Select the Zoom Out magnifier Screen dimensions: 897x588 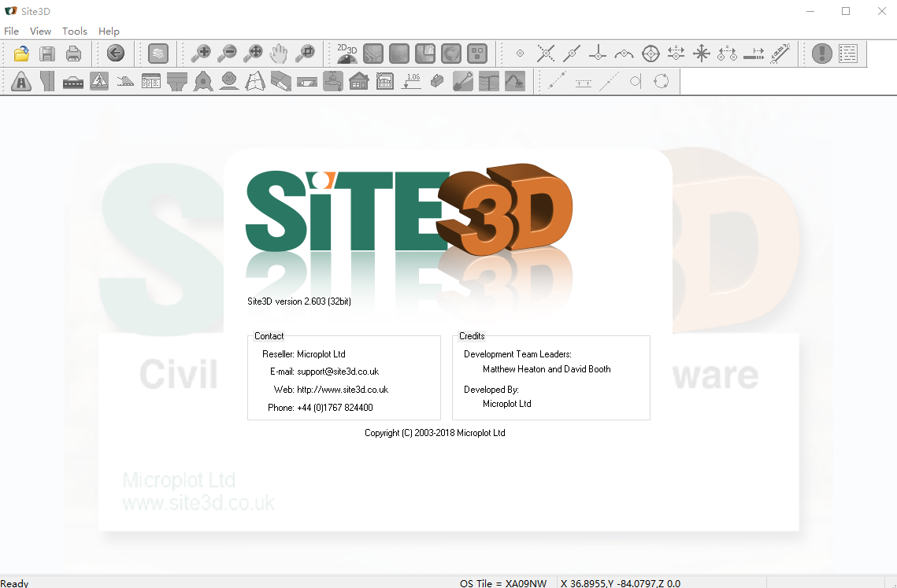coord(227,54)
